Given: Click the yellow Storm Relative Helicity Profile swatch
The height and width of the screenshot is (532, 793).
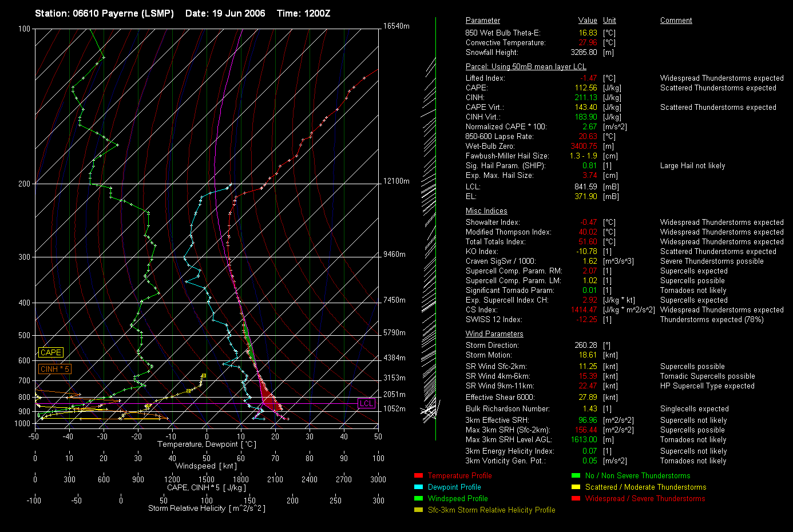Looking at the screenshot, I should (418, 510).
